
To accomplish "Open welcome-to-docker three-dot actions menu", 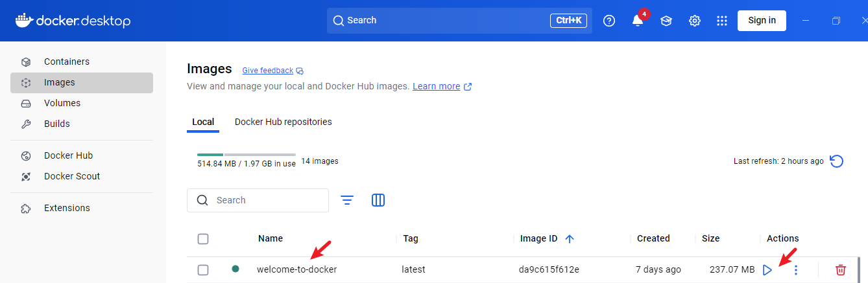I will point(796,270).
